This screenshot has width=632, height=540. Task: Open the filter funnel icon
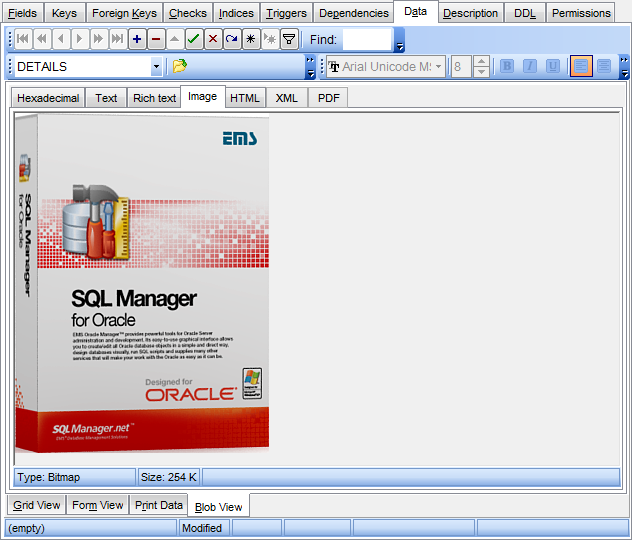289,40
